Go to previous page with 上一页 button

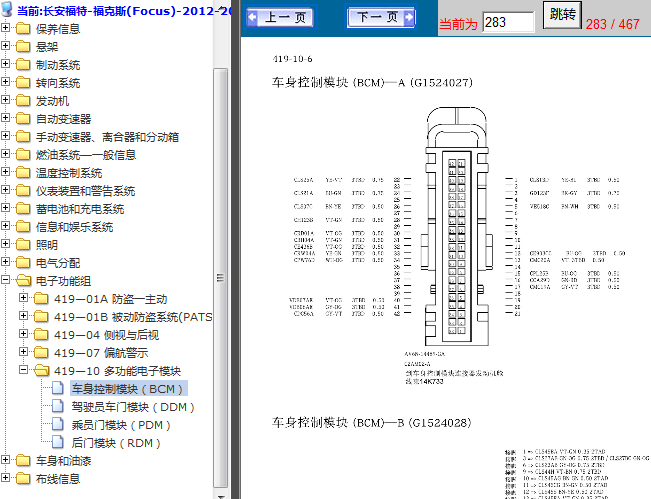pyautogui.click(x=280, y=17)
